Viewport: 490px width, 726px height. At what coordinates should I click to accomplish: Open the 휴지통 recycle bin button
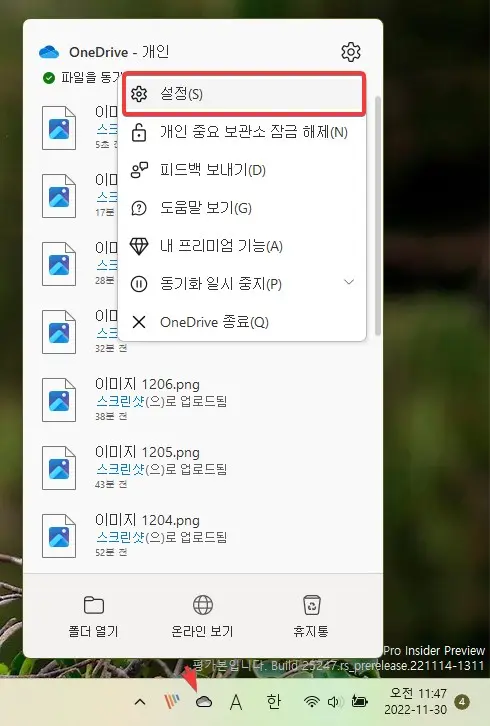click(311, 616)
